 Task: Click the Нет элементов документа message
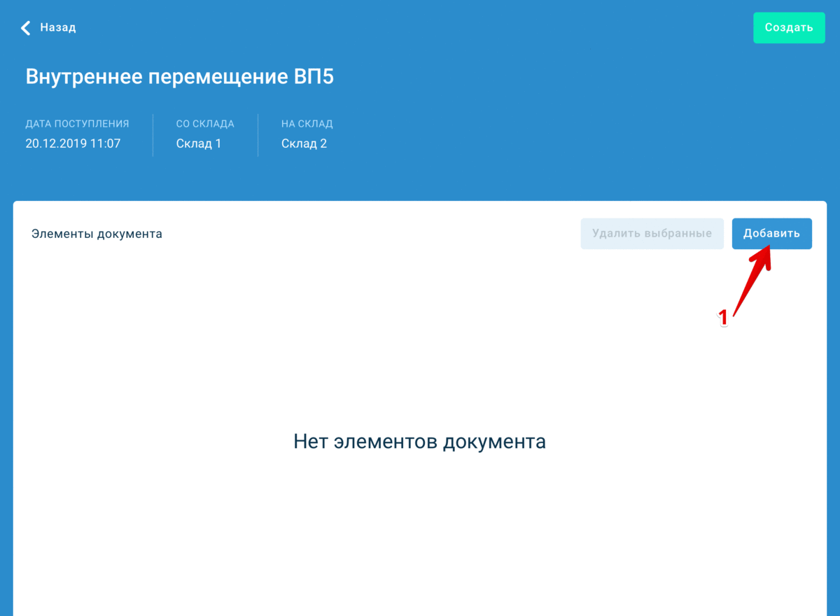pyautogui.click(x=419, y=442)
